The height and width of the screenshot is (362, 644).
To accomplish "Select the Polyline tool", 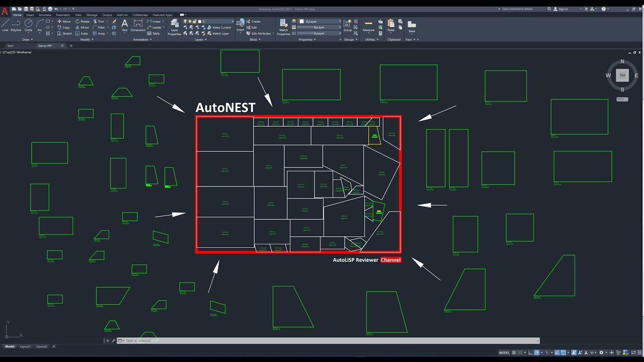I will [x=16, y=25].
